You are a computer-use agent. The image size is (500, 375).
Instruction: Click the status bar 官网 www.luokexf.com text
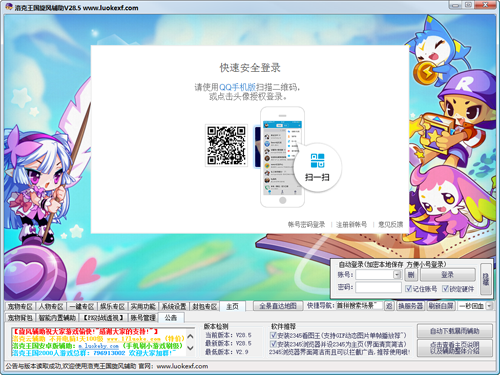pyautogui.click(x=173, y=366)
